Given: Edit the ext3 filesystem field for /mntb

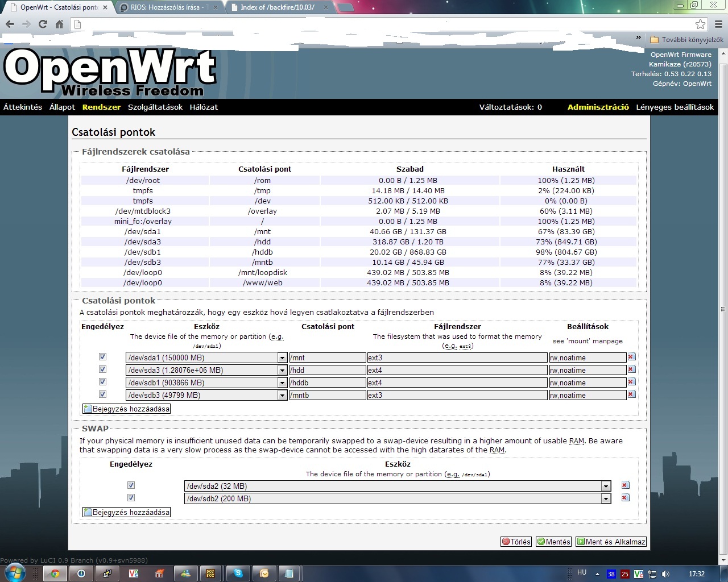Looking at the screenshot, I should click(x=457, y=395).
